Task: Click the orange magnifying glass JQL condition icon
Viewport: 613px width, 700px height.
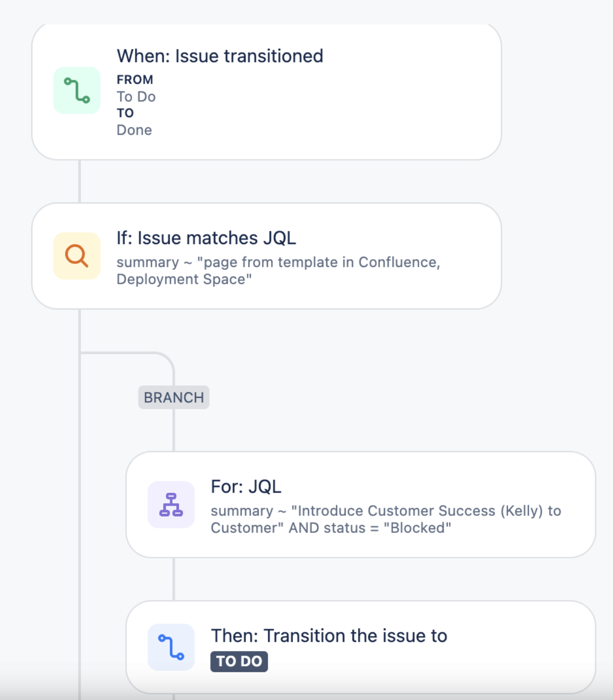Action: pos(77,256)
